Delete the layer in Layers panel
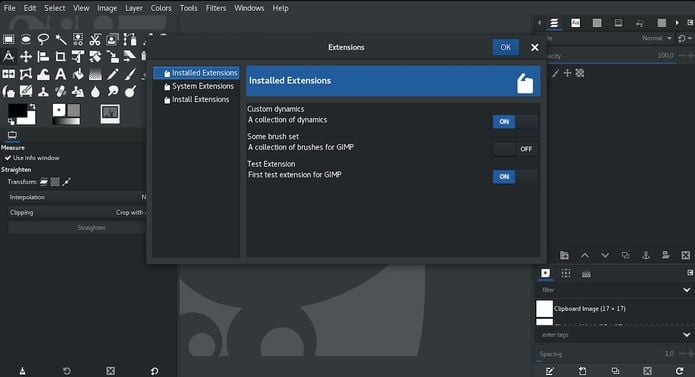This screenshot has height=377, width=695. 686,255
